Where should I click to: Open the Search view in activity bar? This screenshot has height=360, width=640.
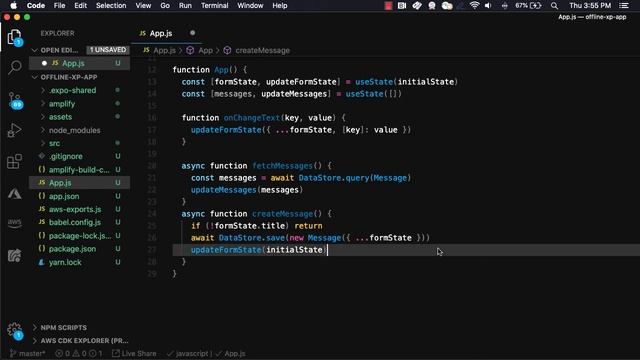15,67
